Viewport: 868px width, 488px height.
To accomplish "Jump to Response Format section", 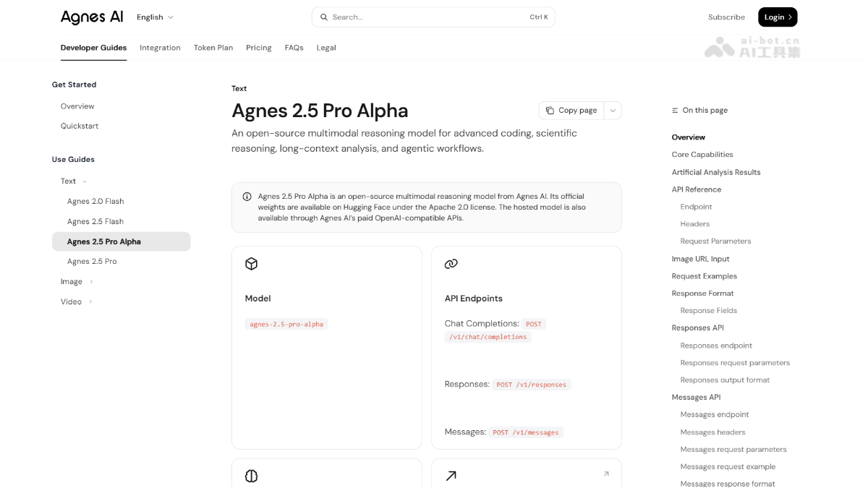I will tap(702, 294).
